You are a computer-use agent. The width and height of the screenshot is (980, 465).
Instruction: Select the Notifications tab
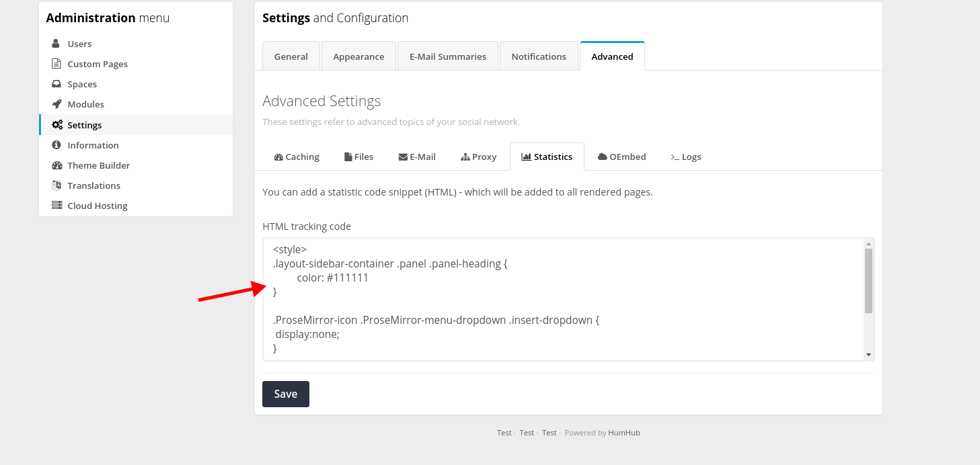539,56
